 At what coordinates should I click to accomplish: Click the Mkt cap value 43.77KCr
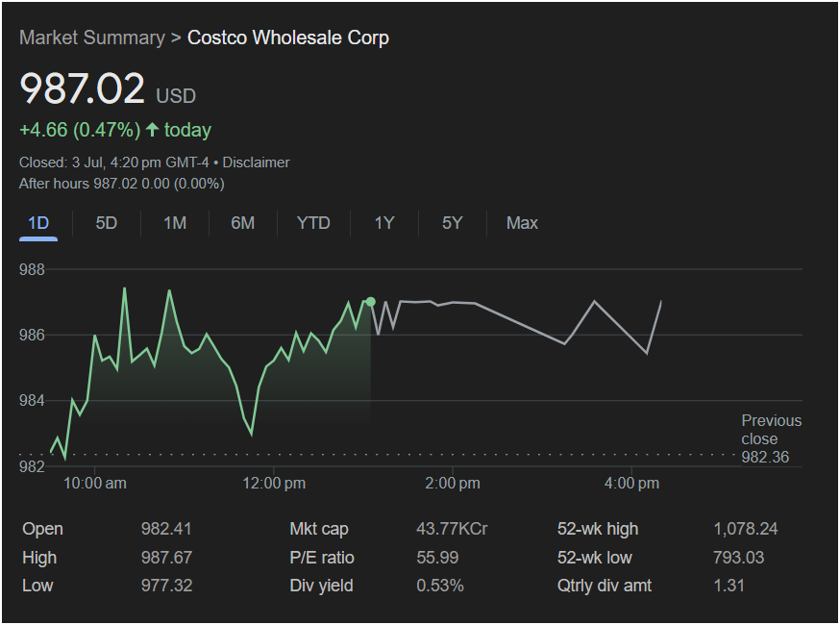coord(452,529)
